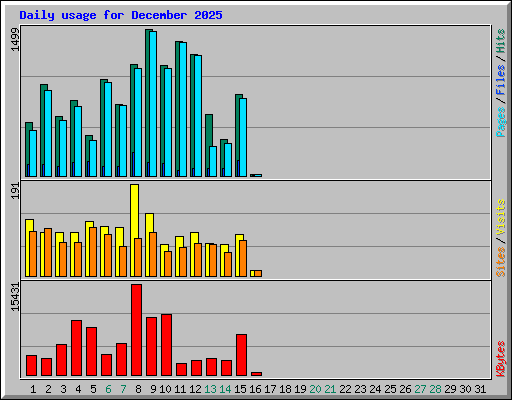
Task: Select green weekend day 14 label
Action: click(x=225, y=389)
